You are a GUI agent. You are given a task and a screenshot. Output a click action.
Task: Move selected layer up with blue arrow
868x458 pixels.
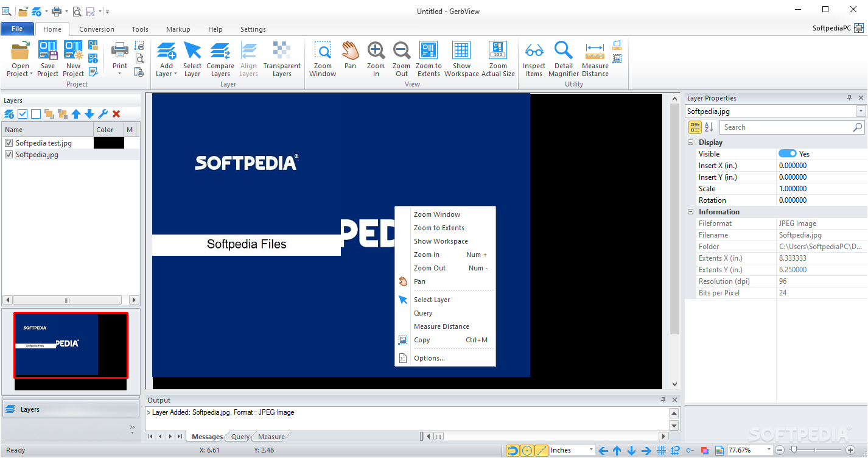point(76,114)
